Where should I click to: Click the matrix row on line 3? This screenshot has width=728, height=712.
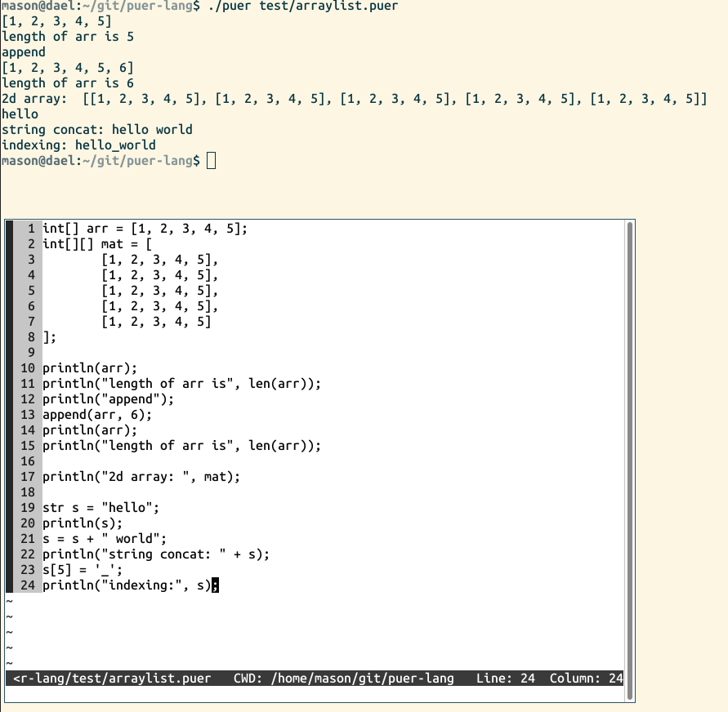[159, 260]
